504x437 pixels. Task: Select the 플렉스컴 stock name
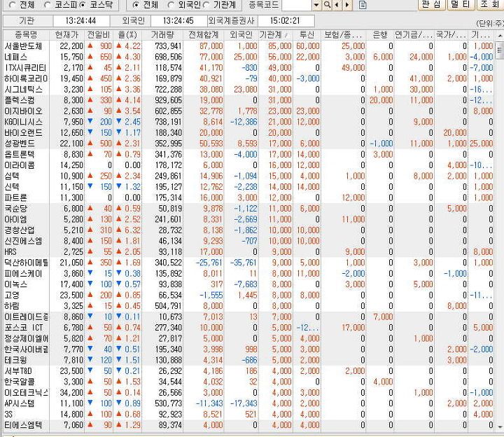20,100
